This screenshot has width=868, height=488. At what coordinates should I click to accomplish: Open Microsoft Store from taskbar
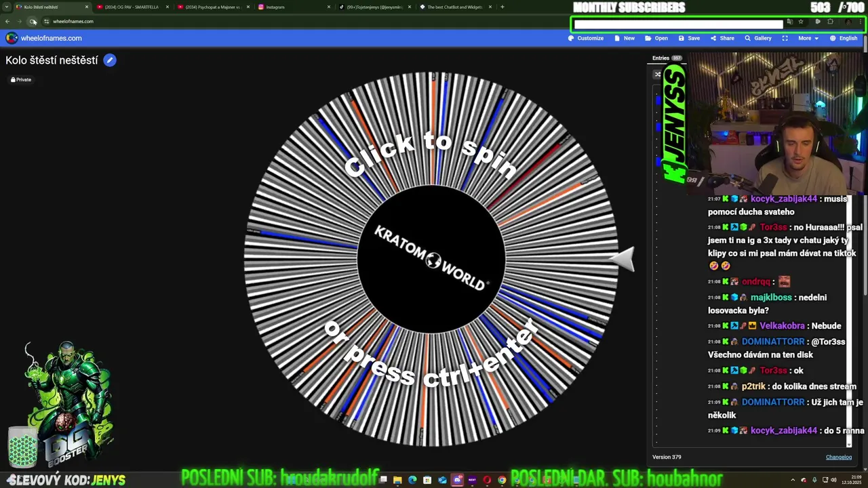(x=427, y=480)
